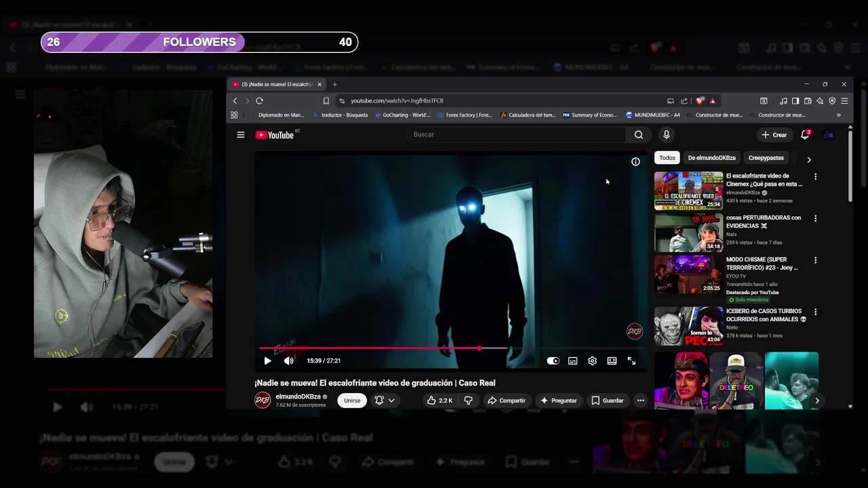Start voice search with the microphone

coord(666,134)
